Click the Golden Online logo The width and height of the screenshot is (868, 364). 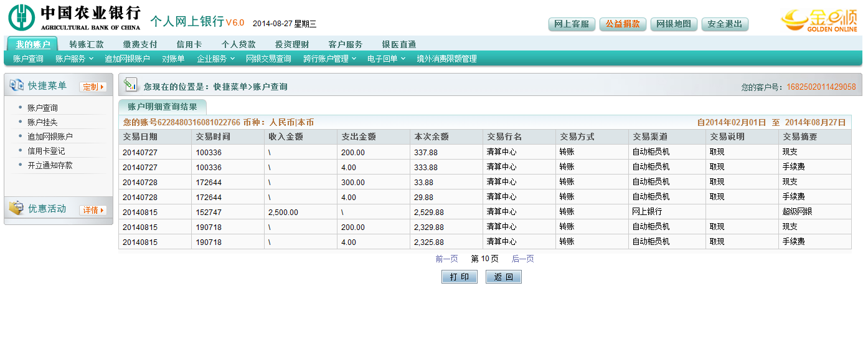tap(819, 20)
